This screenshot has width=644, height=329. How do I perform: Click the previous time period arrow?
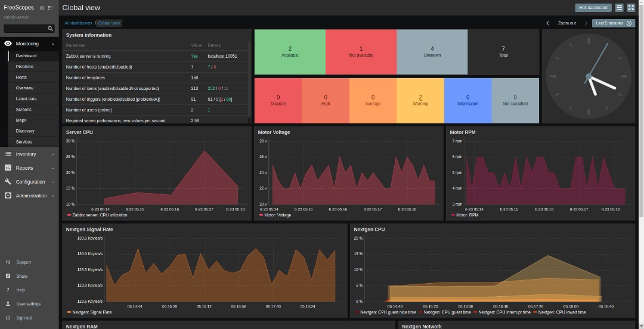[548, 23]
